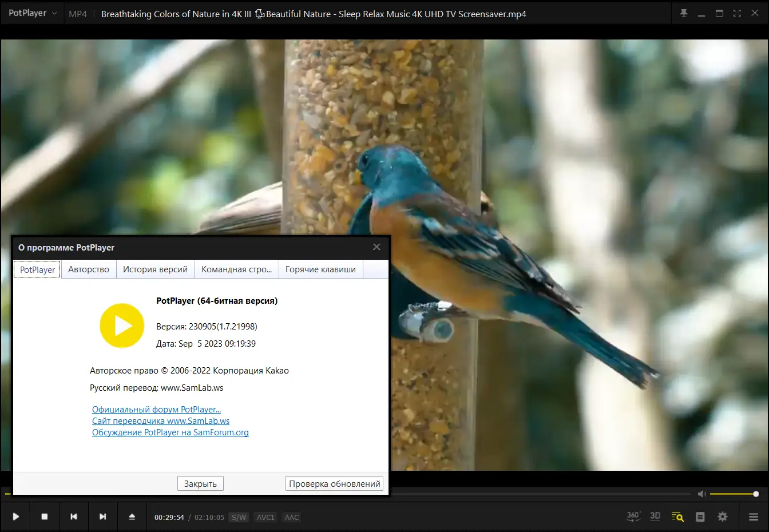Screen dimensions: 769x532
Task: Mute audio using the speaker icon
Action: 702,494
